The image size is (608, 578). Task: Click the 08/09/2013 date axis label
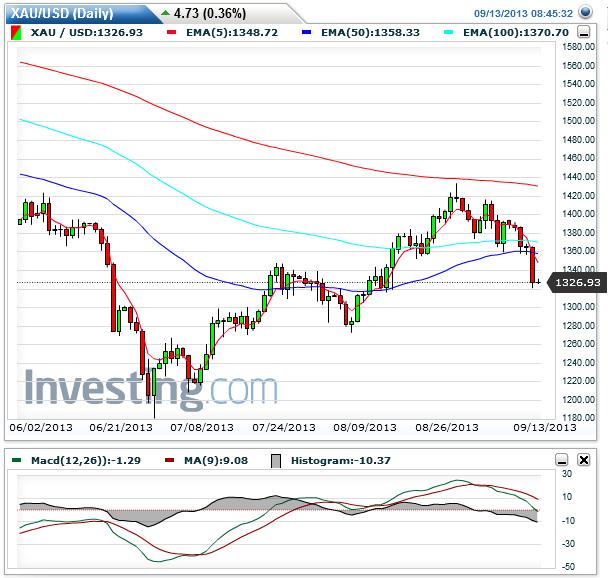(365, 428)
